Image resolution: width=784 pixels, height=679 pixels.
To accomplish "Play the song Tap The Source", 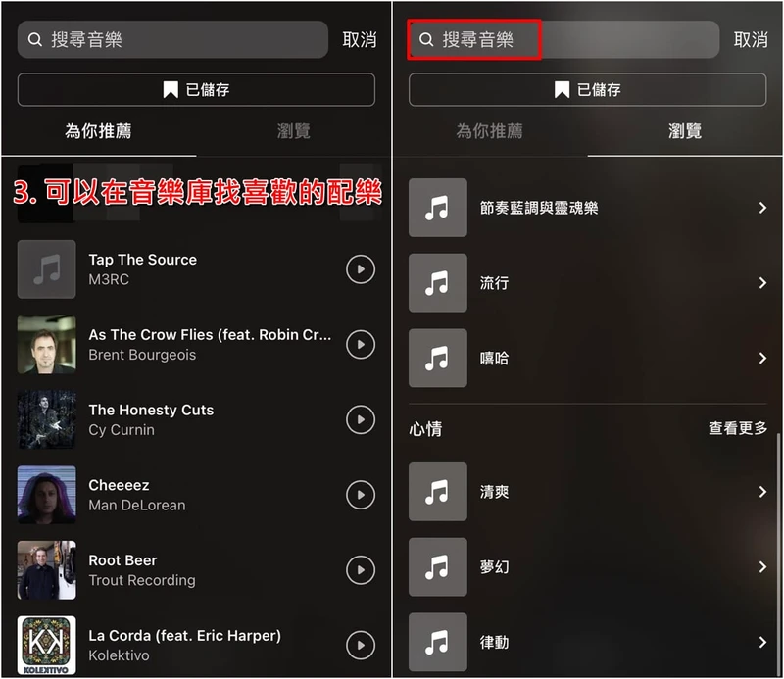I will pyautogui.click(x=361, y=269).
